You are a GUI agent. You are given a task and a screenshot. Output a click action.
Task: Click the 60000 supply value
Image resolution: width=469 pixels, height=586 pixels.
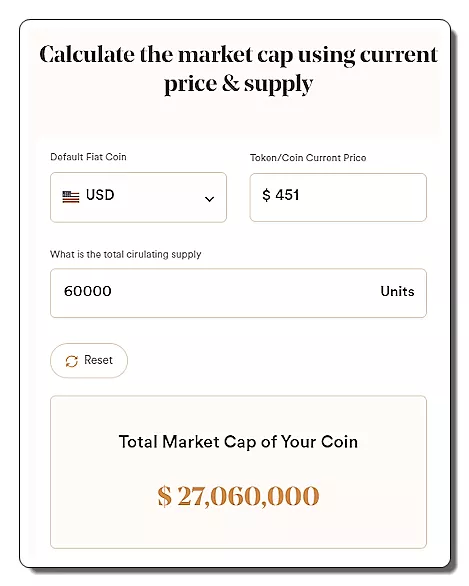(88, 291)
